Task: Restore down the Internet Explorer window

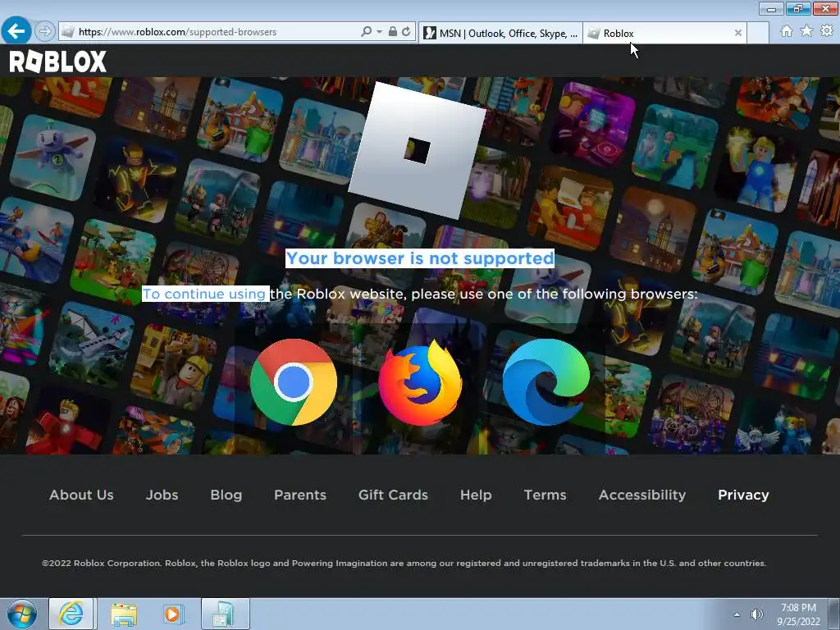Action: (x=798, y=8)
